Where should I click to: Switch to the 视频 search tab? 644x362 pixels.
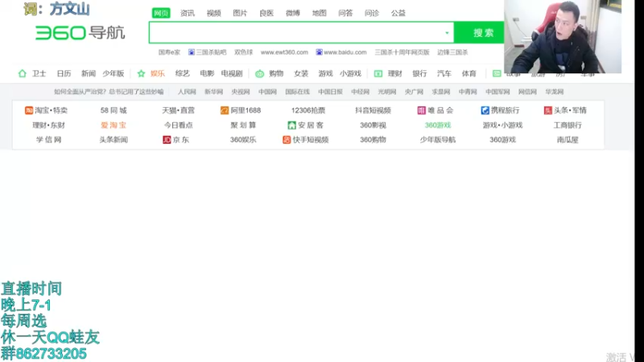pos(213,13)
